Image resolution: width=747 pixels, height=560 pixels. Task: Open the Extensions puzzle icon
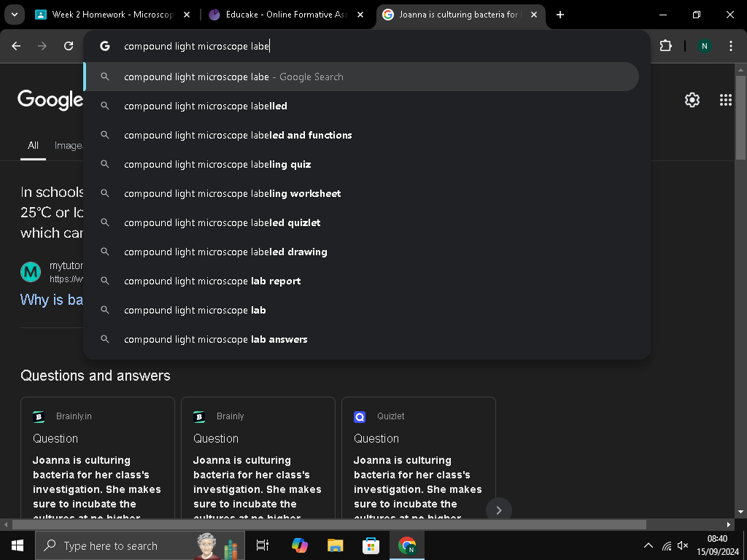(x=665, y=46)
